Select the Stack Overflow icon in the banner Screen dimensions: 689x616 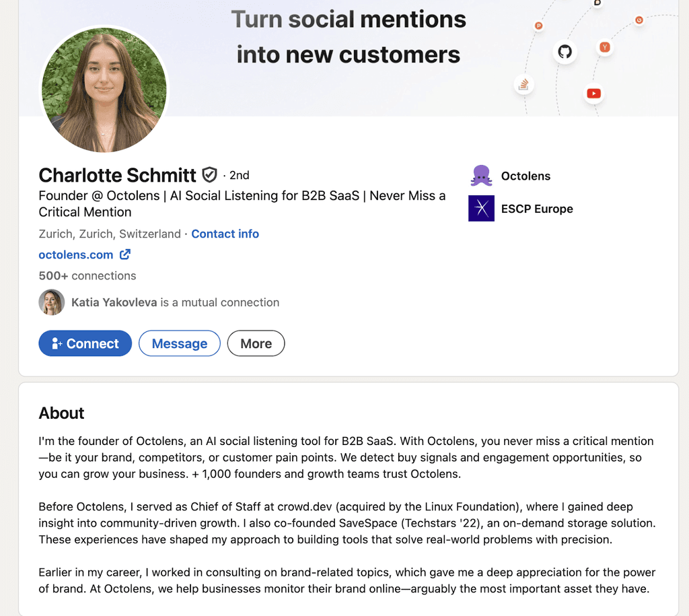(523, 85)
